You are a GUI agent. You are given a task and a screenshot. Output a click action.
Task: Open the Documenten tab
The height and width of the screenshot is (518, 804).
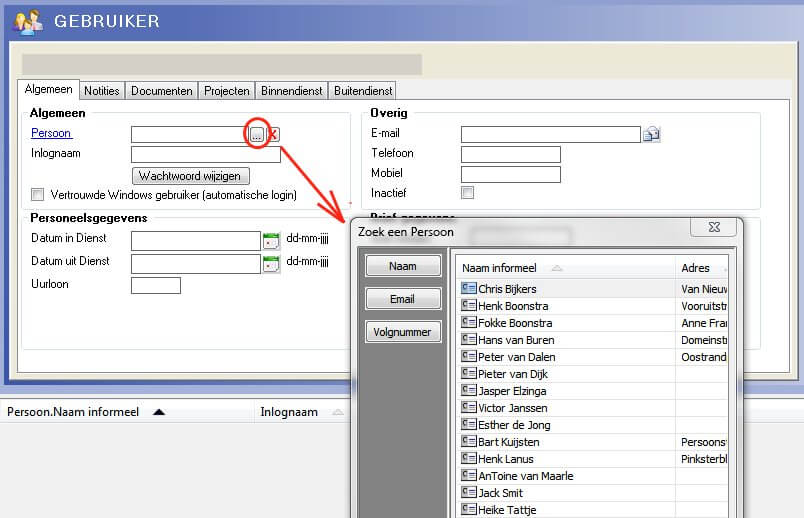(x=162, y=91)
